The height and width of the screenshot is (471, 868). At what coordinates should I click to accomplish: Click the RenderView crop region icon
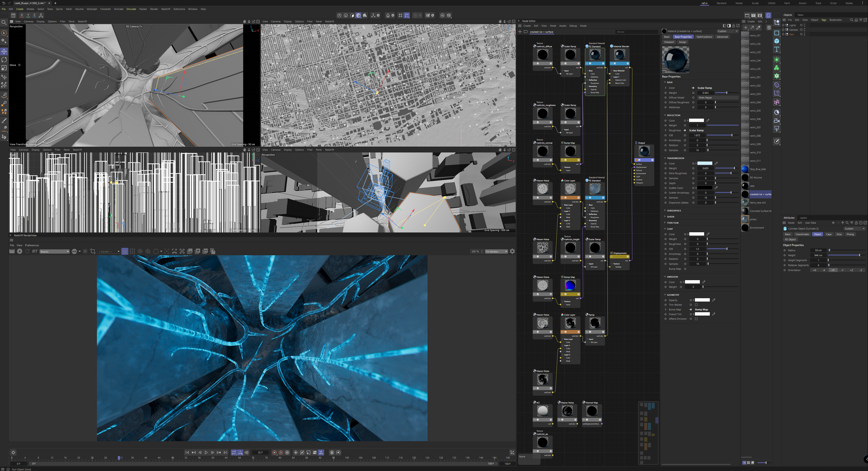pos(93,251)
